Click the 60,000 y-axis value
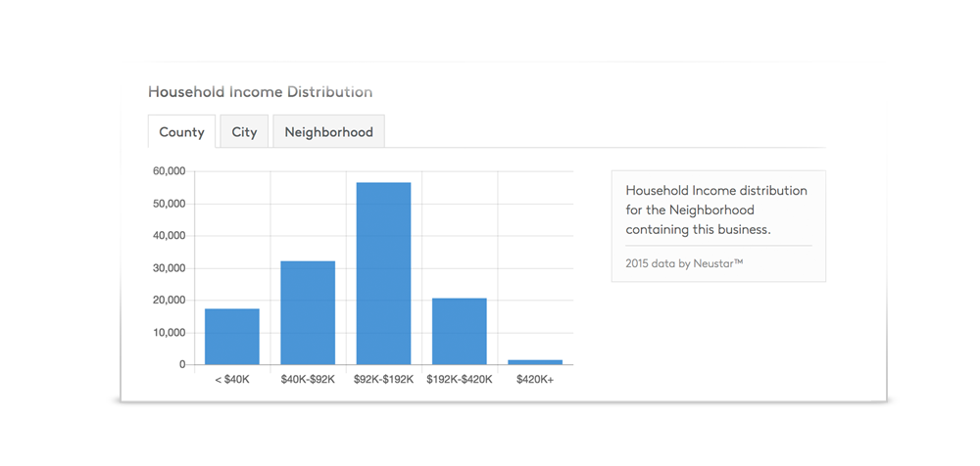 click(169, 171)
